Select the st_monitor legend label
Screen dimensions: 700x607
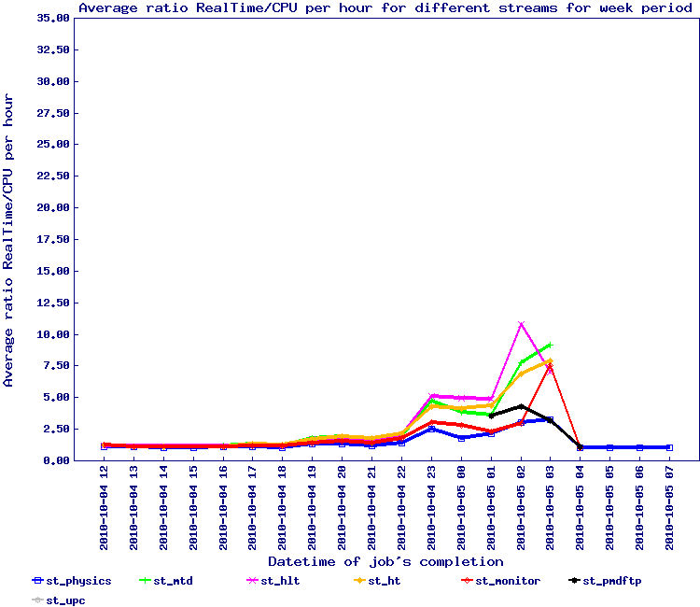pyautogui.click(x=508, y=581)
